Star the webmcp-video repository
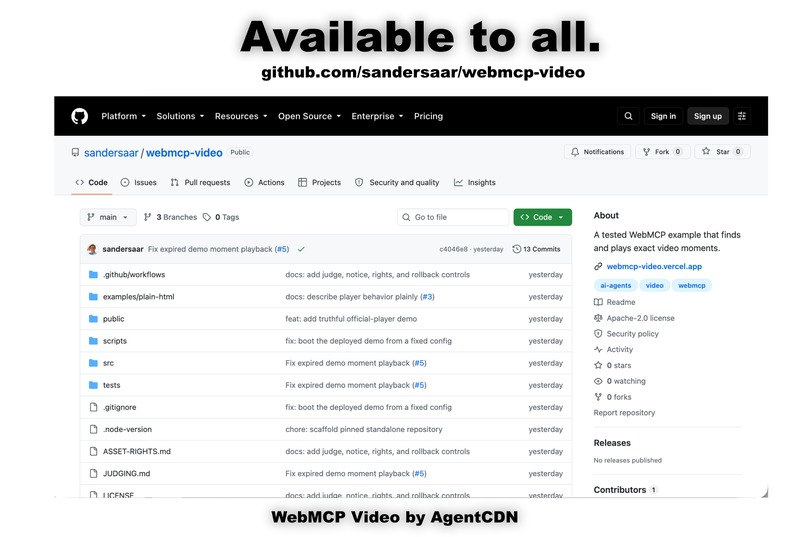The image size is (806, 537). pyautogui.click(x=722, y=152)
